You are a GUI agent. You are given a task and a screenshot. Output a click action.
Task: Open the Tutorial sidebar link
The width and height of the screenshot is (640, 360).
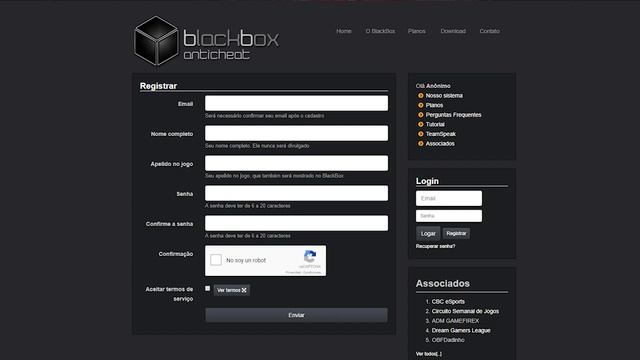point(435,124)
